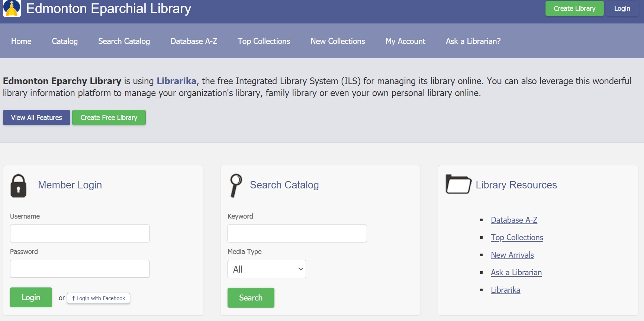The image size is (644, 321).
Task: Follow the Librarika link in the intro text
Action: click(x=176, y=81)
